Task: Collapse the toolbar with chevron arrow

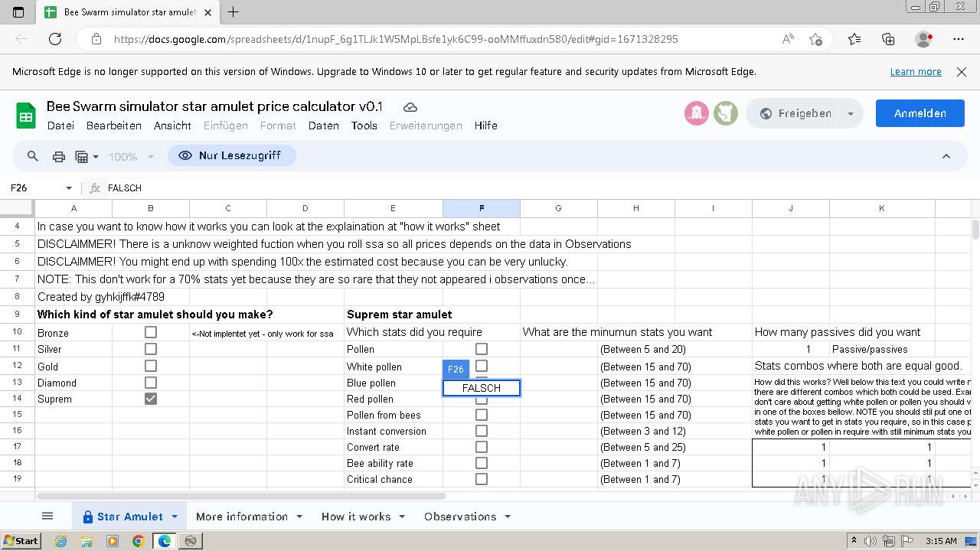Action: click(x=946, y=156)
